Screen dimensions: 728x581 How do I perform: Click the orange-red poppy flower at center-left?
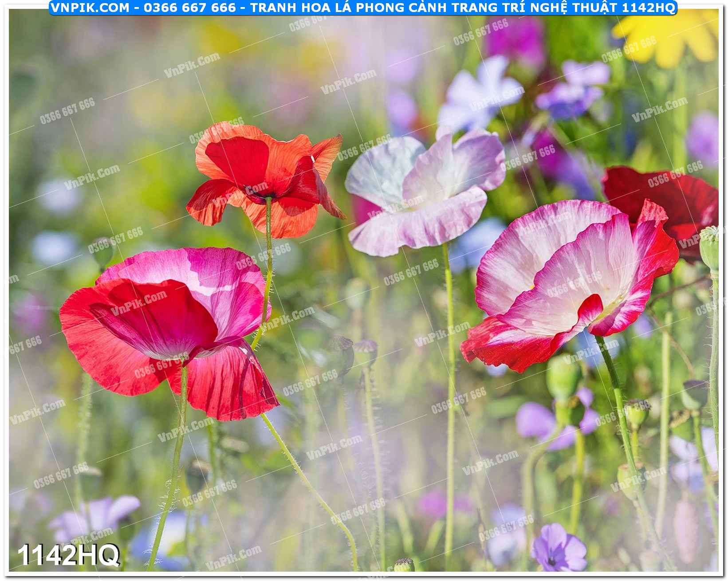265,178
